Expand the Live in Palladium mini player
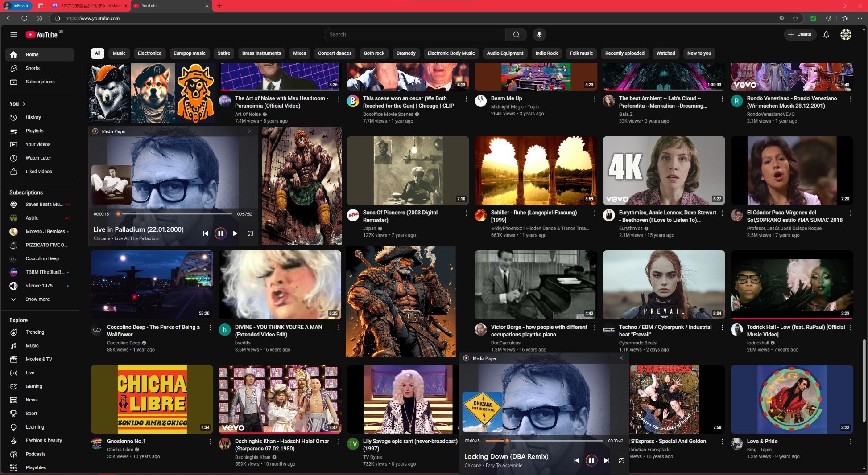This screenshot has height=475, width=868. click(251, 233)
